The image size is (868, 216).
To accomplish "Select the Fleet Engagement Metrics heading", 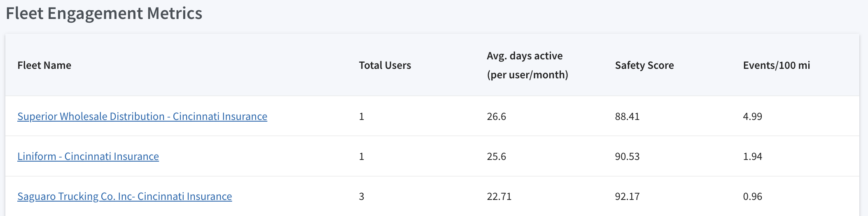I will [x=104, y=14].
